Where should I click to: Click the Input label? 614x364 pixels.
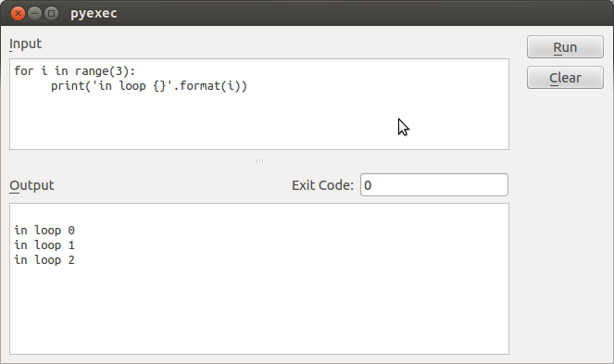pyautogui.click(x=25, y=44)
